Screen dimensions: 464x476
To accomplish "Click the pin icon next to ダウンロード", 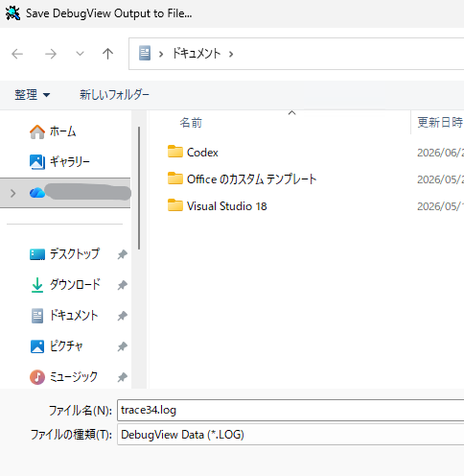I will click(x=122, y=285).
